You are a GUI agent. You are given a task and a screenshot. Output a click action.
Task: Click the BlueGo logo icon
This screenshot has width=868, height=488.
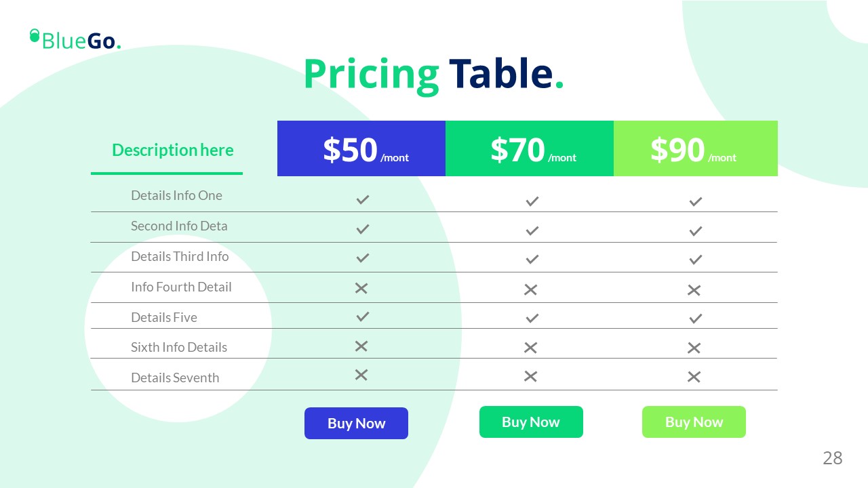coord(35,35)
